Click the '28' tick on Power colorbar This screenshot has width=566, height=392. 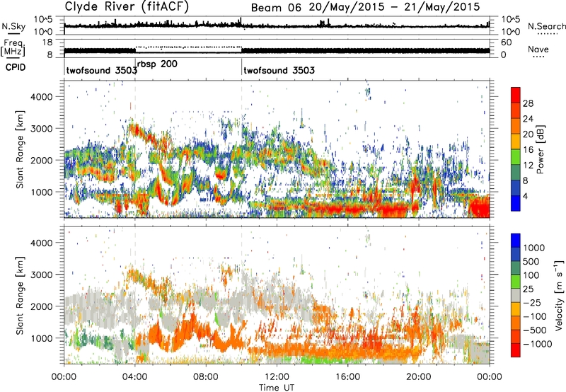tap(528, 103)
